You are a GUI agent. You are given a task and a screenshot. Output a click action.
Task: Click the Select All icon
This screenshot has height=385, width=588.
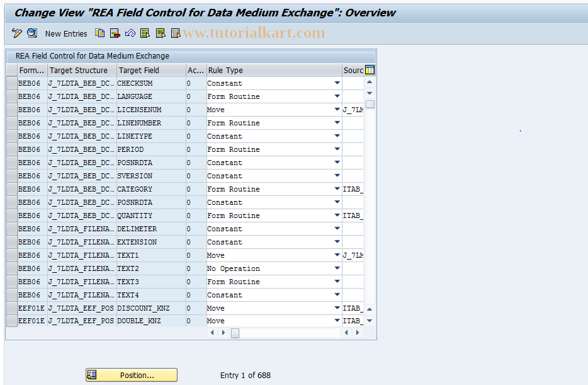point(145,33)
